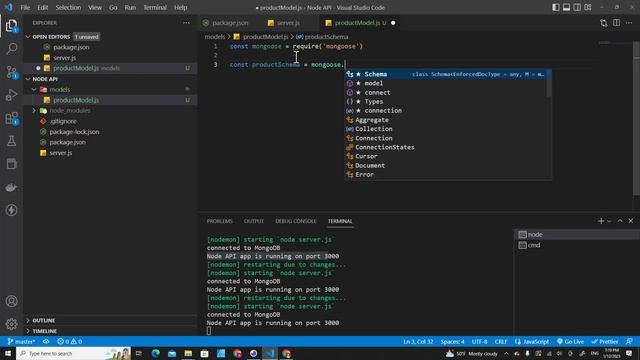Switch to the Debug Console tab
The width and height of the screenshot is (640, 360).
(296, 221)
